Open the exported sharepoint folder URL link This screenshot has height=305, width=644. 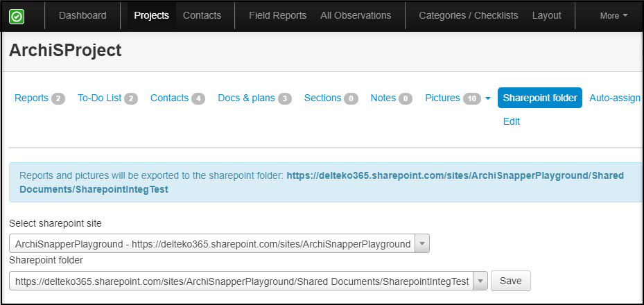pos(455,176)
